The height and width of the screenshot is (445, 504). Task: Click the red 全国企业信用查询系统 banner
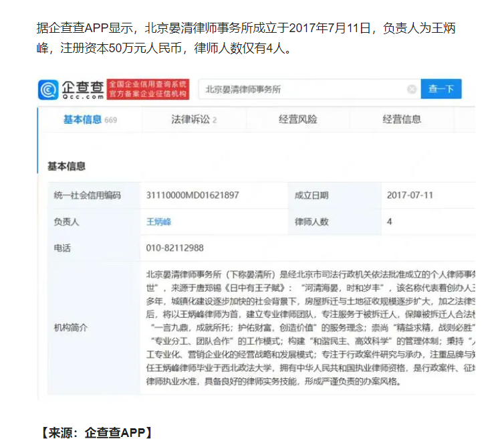coord(148,89)
